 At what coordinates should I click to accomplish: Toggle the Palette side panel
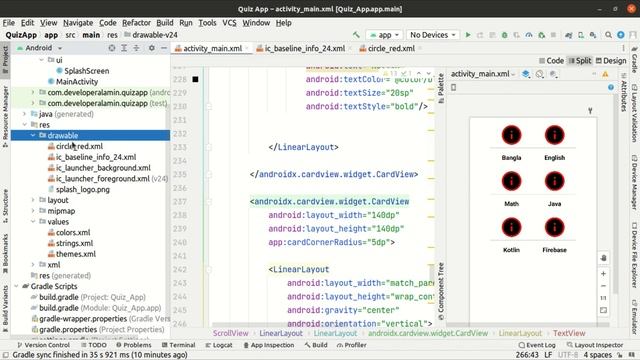tap(441, 88)
